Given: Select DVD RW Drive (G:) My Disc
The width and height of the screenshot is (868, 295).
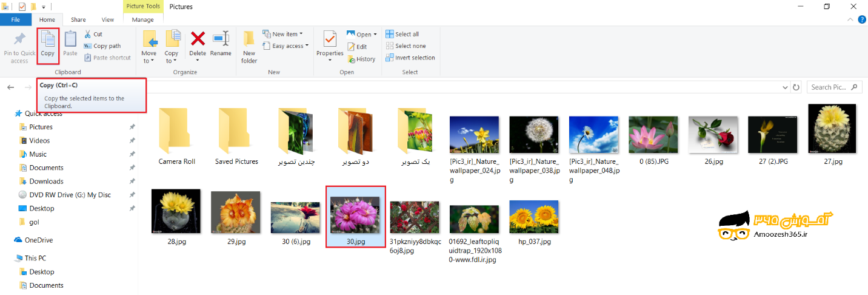Looking at the screenshot, I should coord(70,195).
